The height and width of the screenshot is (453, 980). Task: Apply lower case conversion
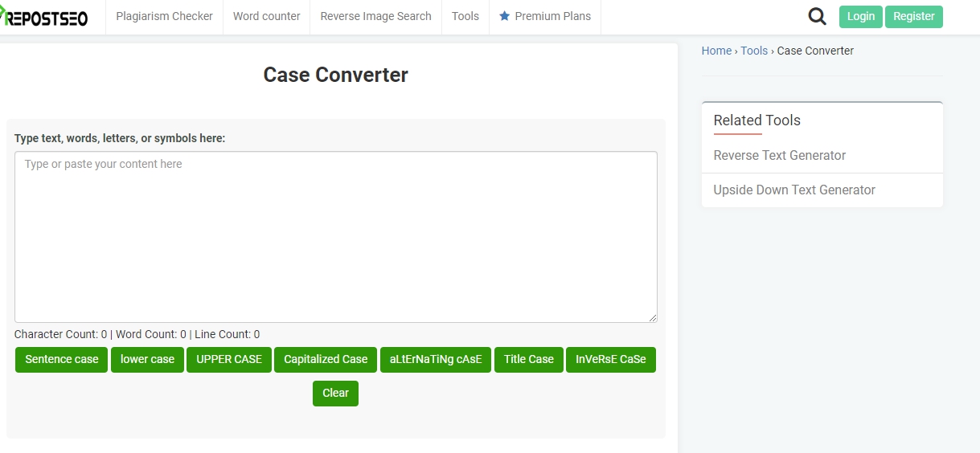click(147, 359)
